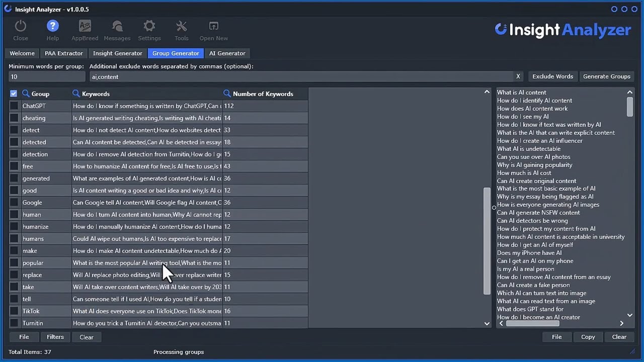The width and height of the screenshot is (644, 362).
Task: Switch to the Welcome tab
Action: [22, 53]
